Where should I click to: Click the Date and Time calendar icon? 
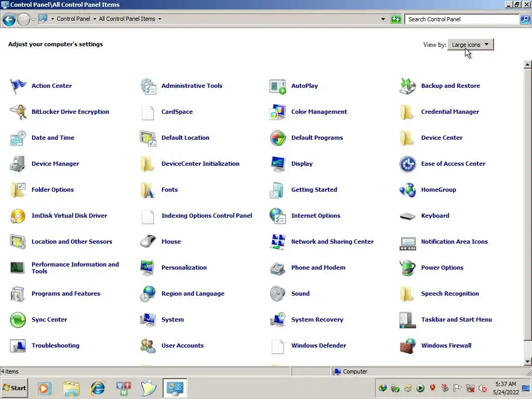[18, 138]
